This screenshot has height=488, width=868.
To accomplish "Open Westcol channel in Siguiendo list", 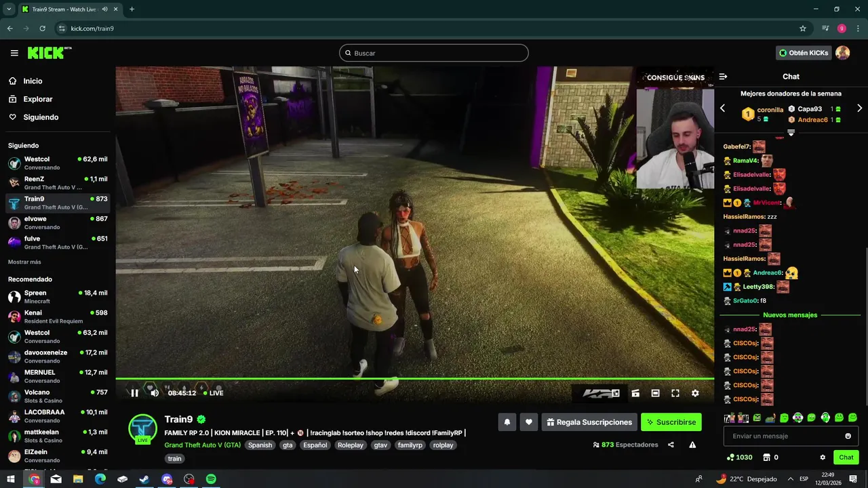I will pos(58,163).
